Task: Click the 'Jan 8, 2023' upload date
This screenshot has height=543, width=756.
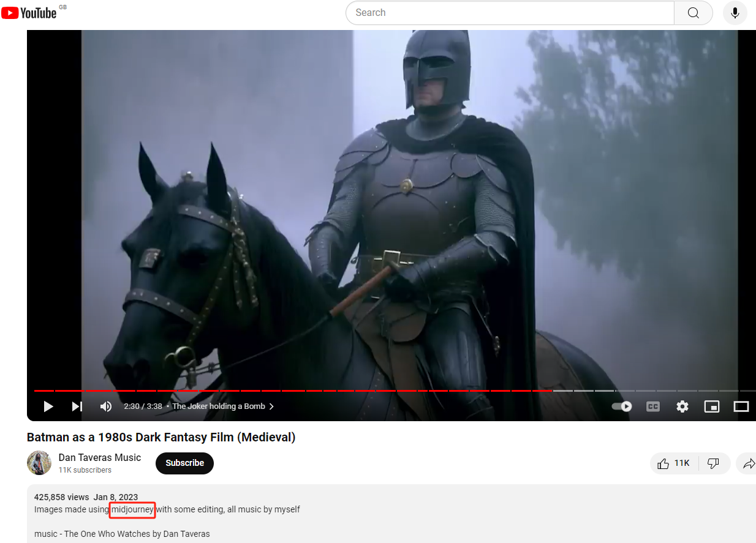Action: click(x=116, y=497)
